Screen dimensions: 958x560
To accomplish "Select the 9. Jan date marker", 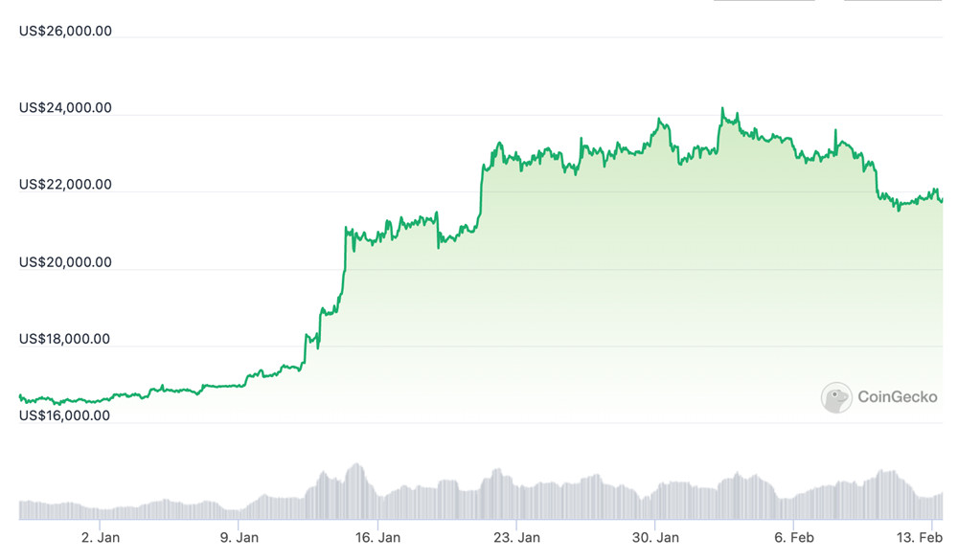I will [239, 538].
